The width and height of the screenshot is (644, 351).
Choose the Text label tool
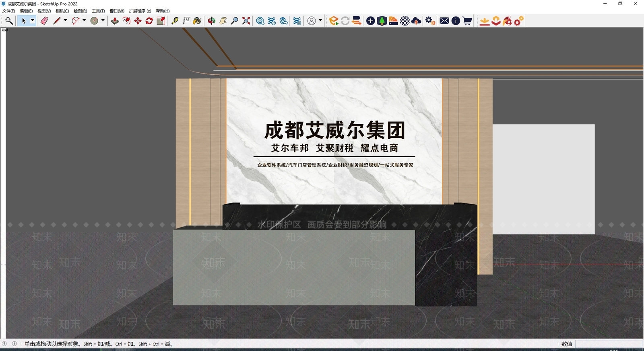pyautogui.click(x=186, y=21)
